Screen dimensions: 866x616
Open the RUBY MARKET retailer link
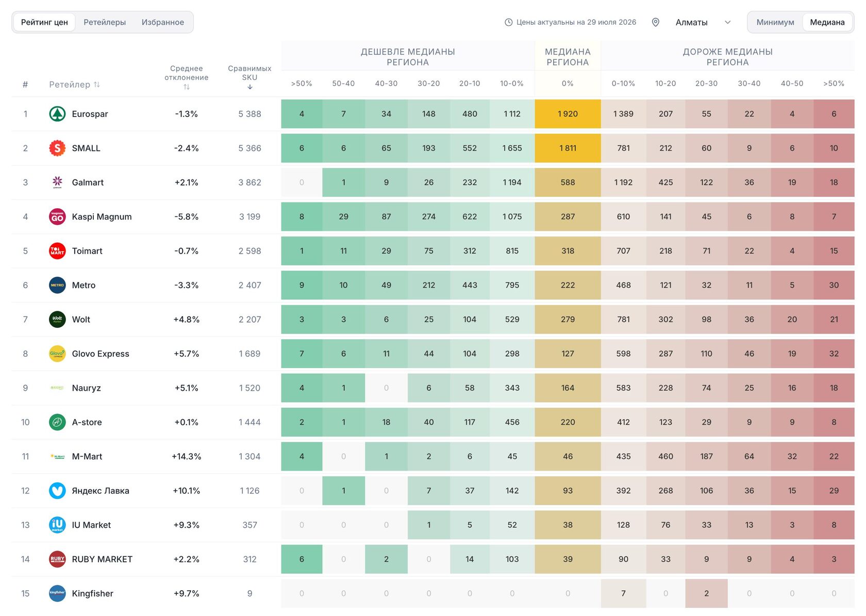point(102,559)
